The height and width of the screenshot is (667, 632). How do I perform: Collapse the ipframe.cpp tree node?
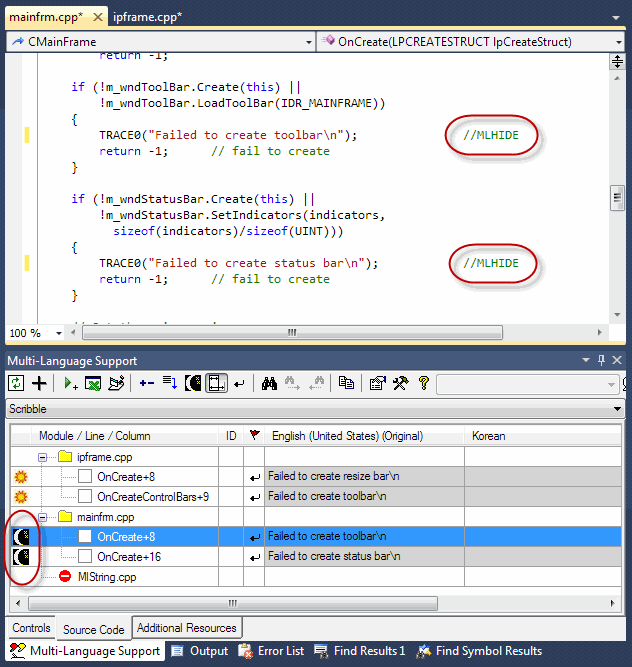[x=44, y=457]
